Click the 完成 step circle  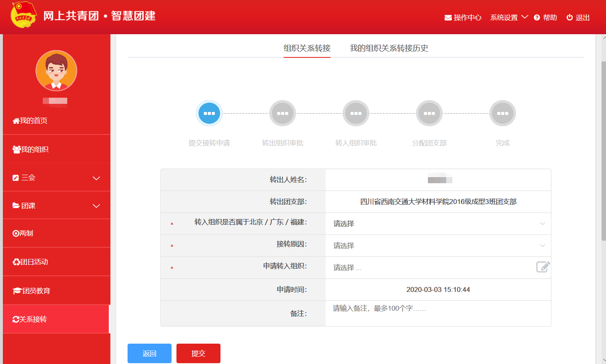[x=502, y=114]
